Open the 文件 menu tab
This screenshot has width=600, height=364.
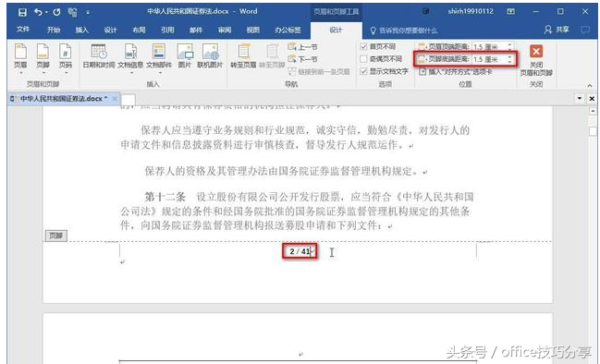23,30
